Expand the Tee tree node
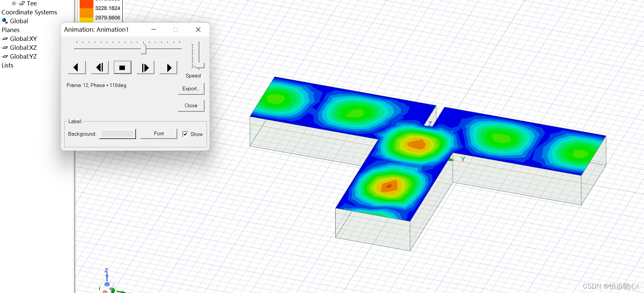The image size is (644, 293). pos(14,3)
